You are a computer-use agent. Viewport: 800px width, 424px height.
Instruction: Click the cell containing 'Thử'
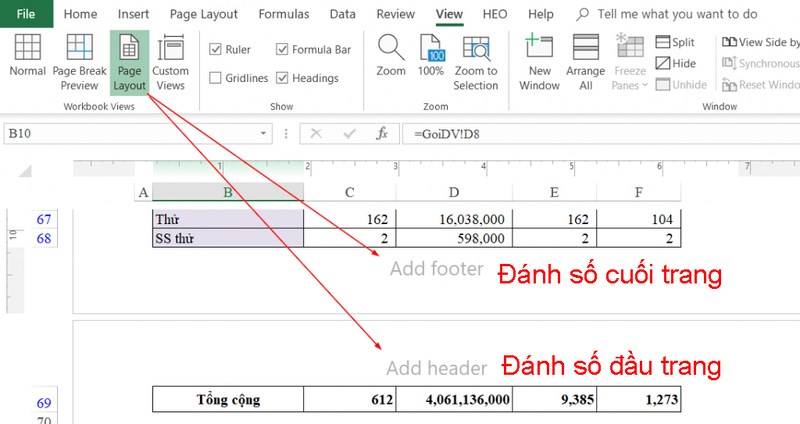pyautogui.click(x=228, y=219)
